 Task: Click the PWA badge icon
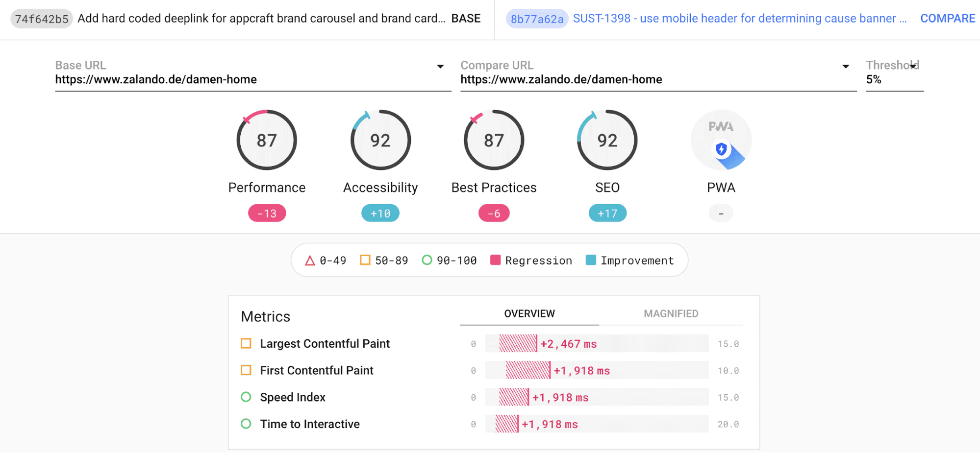[720, 140]
